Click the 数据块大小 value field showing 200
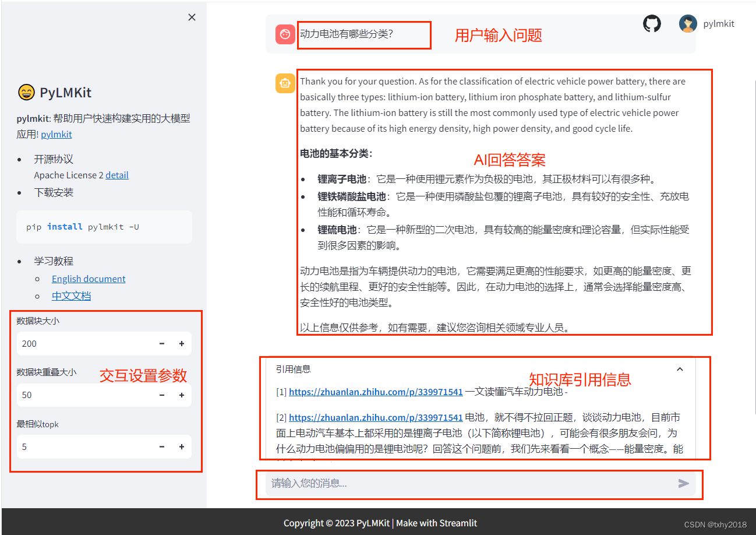756x535 pixels. click(x=84, y=344)
